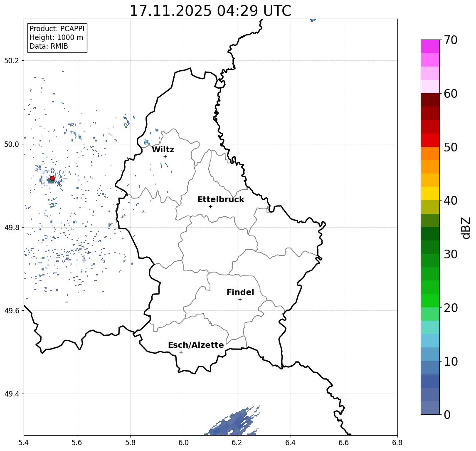Click the red radar station marker

[52, 178]
